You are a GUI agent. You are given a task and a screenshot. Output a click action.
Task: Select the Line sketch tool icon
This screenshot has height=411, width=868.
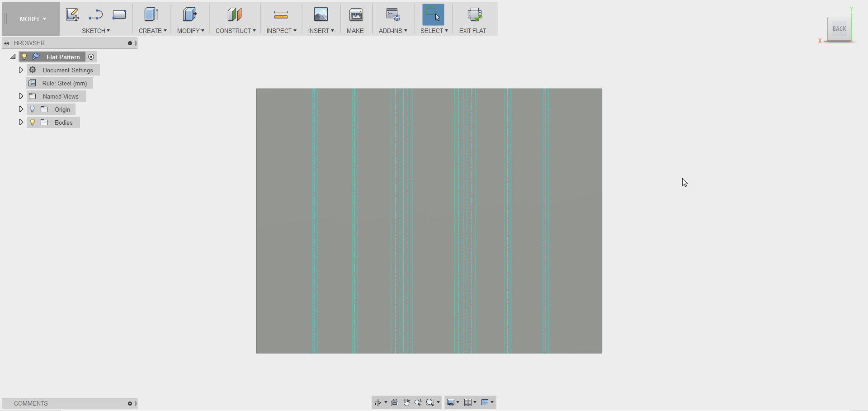(x=95, y=15)
